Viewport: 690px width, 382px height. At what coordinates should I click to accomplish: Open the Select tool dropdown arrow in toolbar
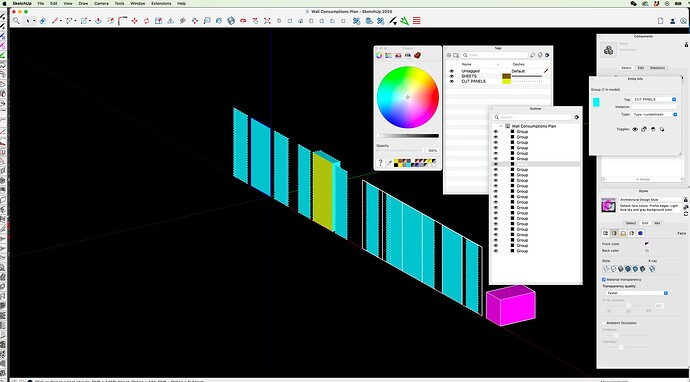point(34,21)
